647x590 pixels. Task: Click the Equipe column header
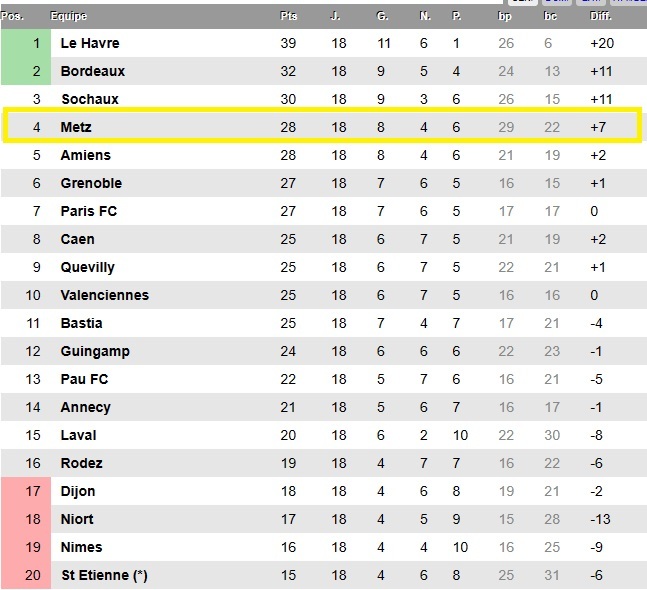click(68, 16)
